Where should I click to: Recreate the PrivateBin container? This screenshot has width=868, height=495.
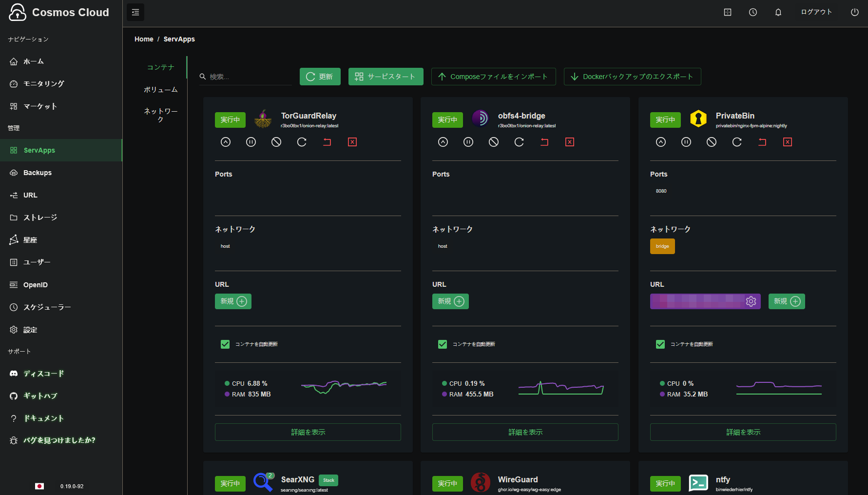[x=762, y=142]
